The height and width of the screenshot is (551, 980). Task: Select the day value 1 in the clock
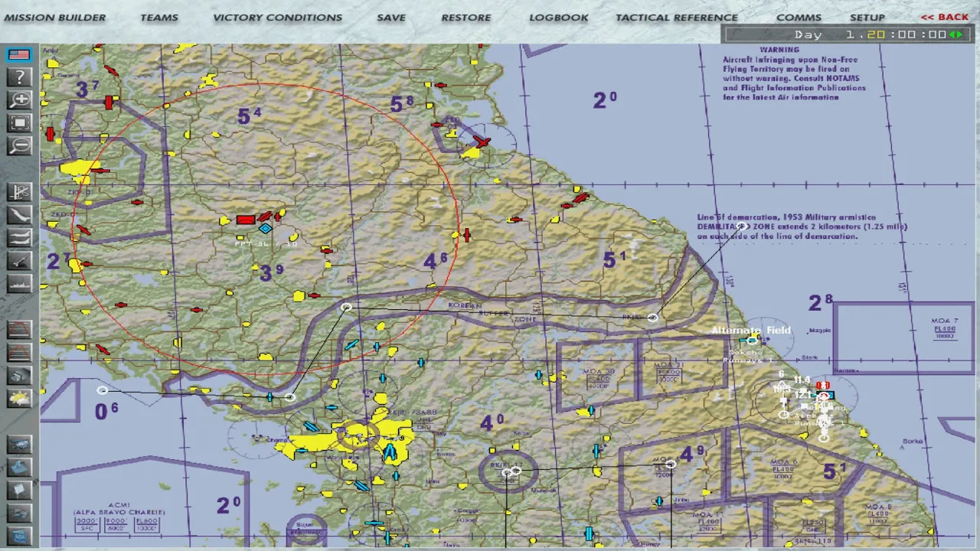click(x=850, y=34)
